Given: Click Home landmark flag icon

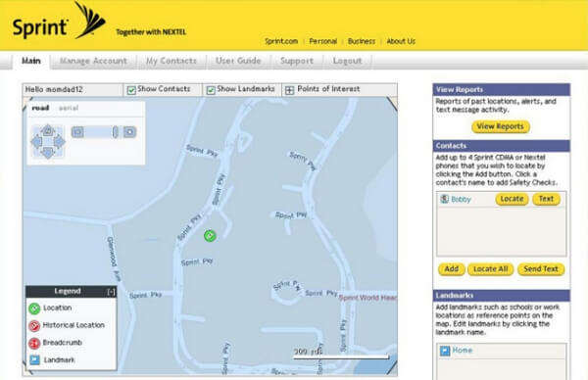Looking at the screenshot, I should click(x=445, y=351).
